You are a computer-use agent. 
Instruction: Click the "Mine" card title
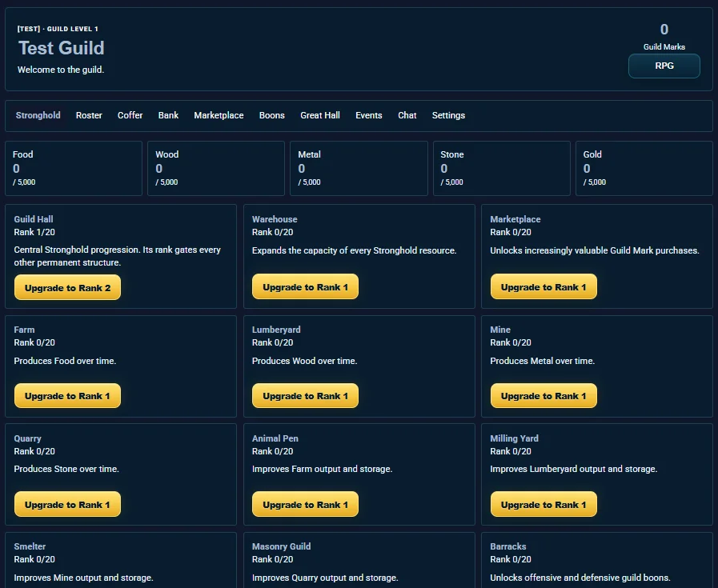pos(500,330)
